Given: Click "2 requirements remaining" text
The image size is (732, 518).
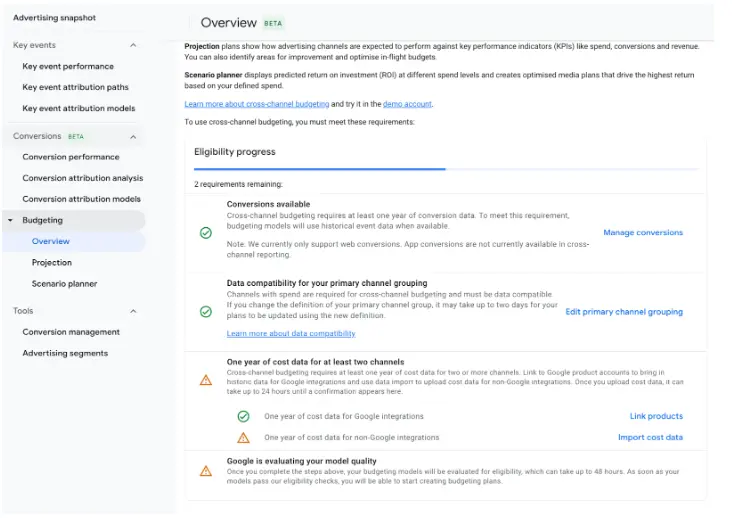Looking at the screenshot, I should 239,184.
